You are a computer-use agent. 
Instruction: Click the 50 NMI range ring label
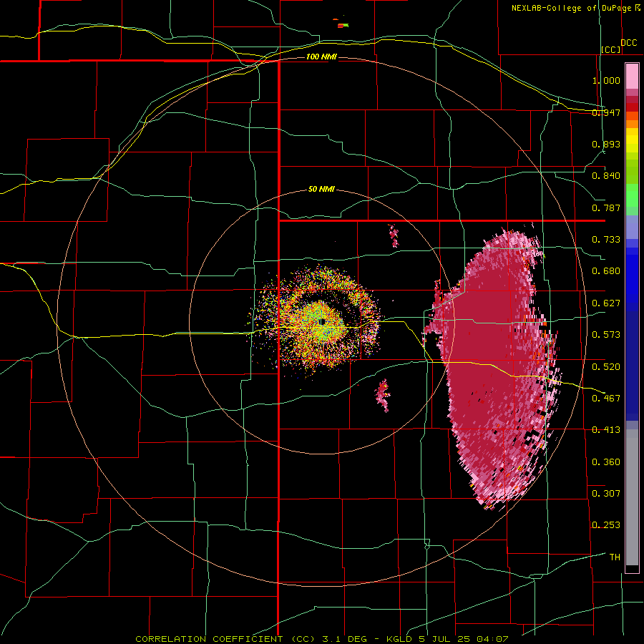pos(321,189)
